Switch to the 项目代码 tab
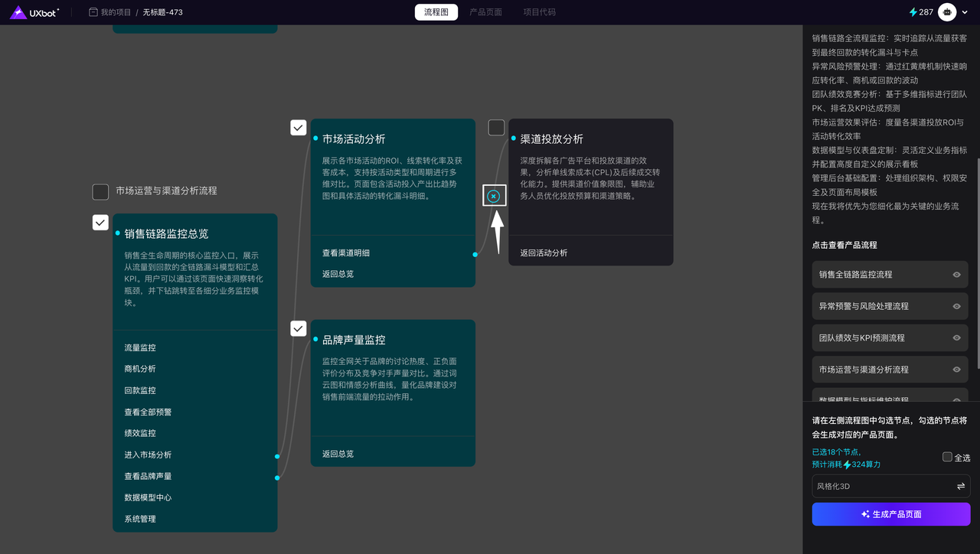This screenshot has height=554, width=980. click(539, 12)
